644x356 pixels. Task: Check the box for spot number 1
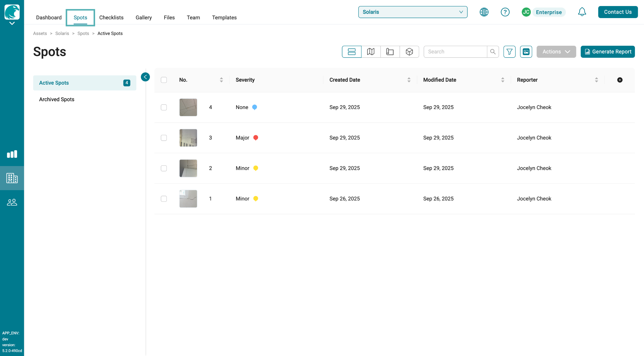point(164,199)
